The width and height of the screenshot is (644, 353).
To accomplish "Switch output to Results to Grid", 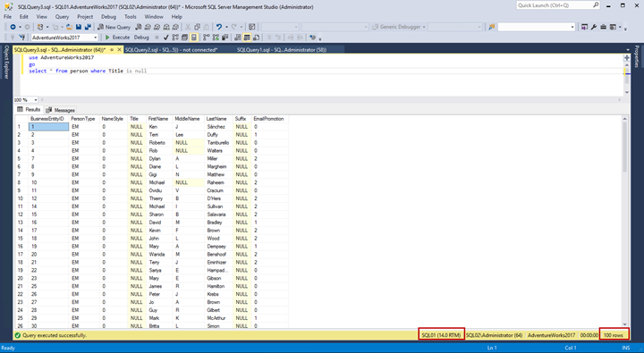I will coord(247,38).
